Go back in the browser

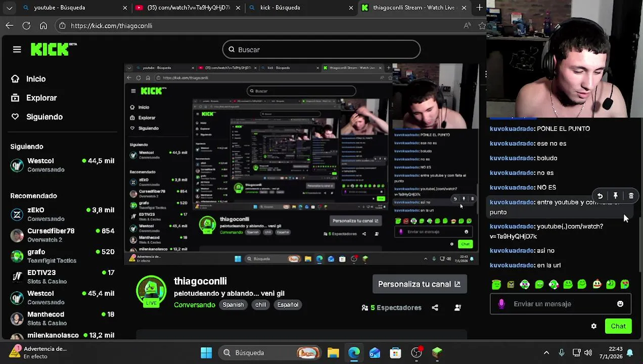(x=10, y=25)
